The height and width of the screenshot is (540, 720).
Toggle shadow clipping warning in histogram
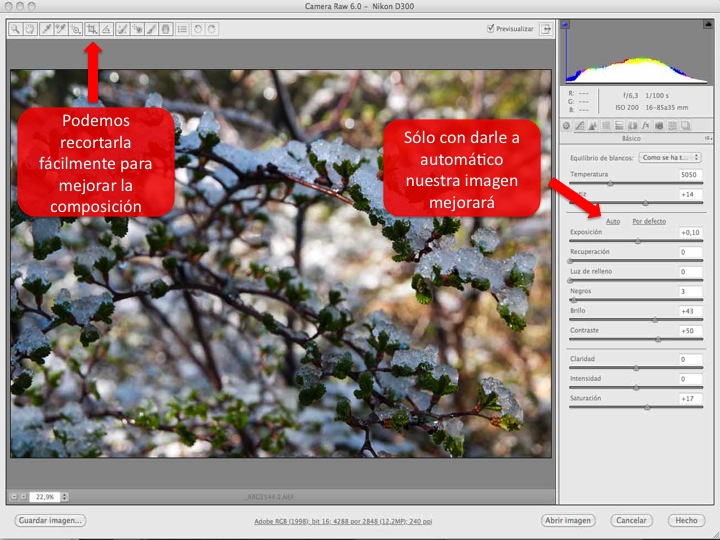[x=566, y=25]
